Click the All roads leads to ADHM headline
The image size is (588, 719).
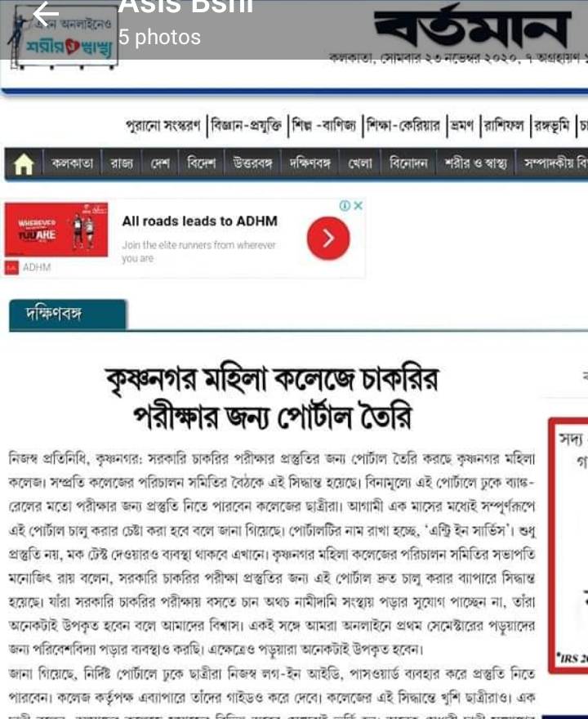[x=200, y=221]
